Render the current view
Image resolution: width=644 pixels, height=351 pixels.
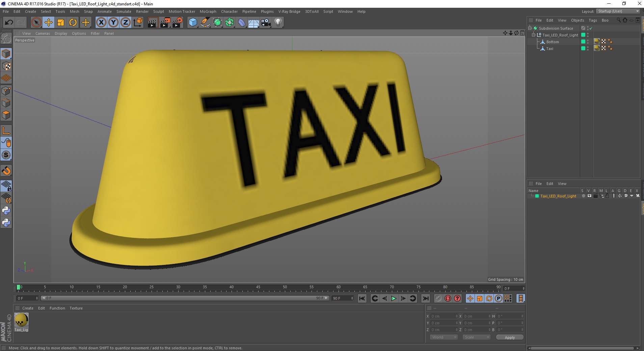click(153, 23)
